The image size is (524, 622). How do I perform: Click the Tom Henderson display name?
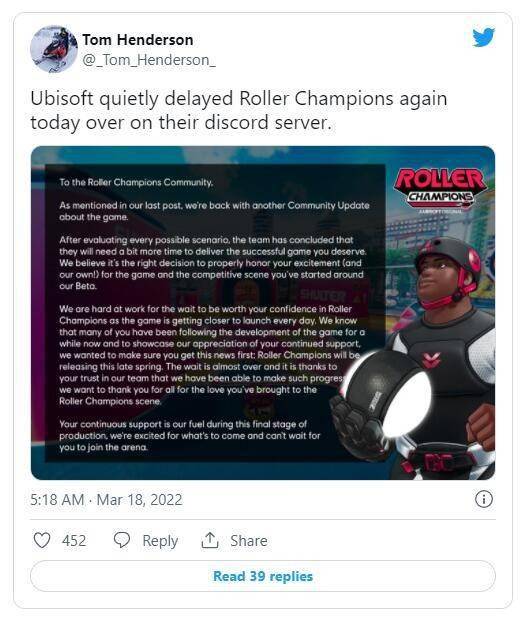[138, 40]
